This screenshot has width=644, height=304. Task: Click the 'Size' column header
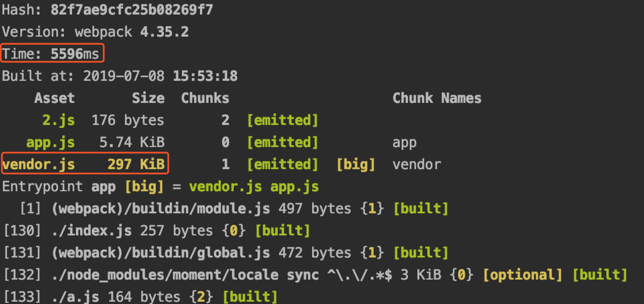coord(148,98)
